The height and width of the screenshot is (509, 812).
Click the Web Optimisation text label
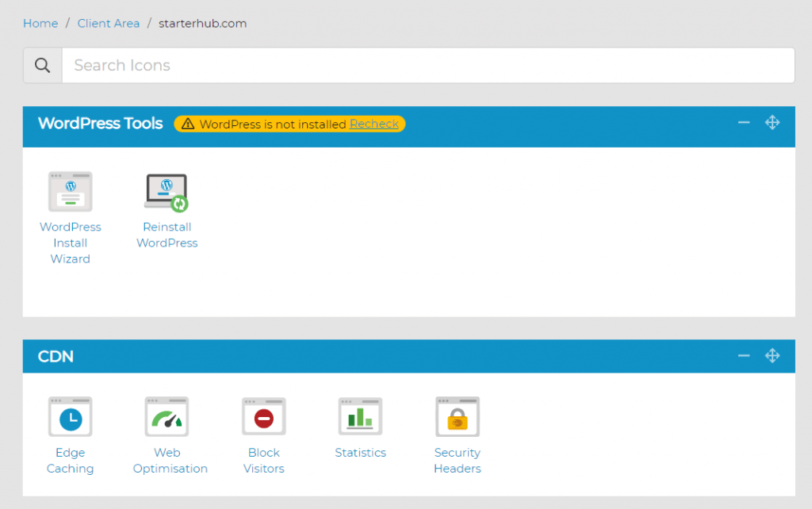point(170,461)
